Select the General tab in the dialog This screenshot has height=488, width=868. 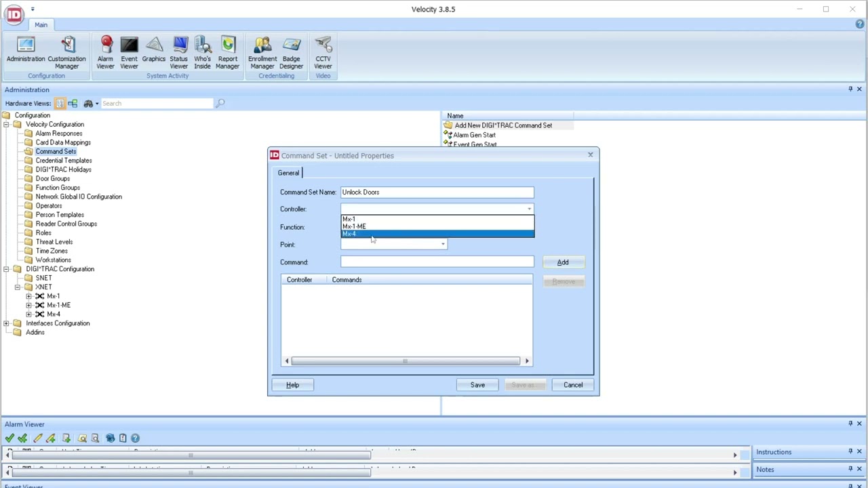(288, 173)
